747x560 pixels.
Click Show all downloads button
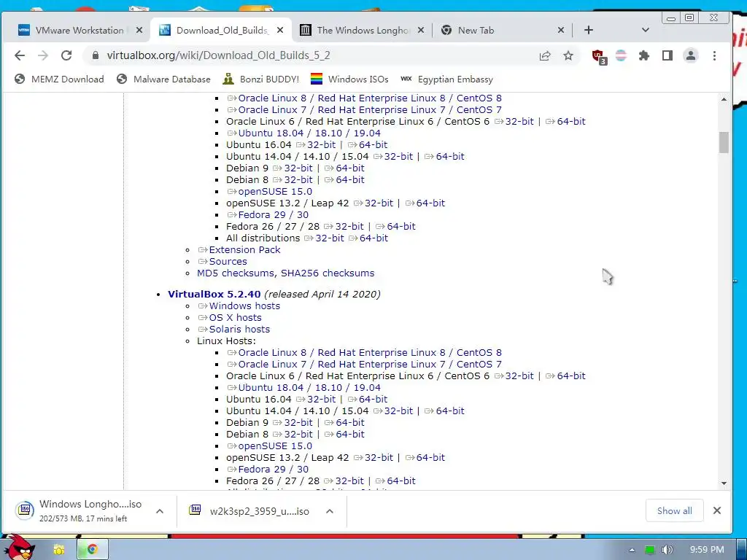(x=674, y=511)
